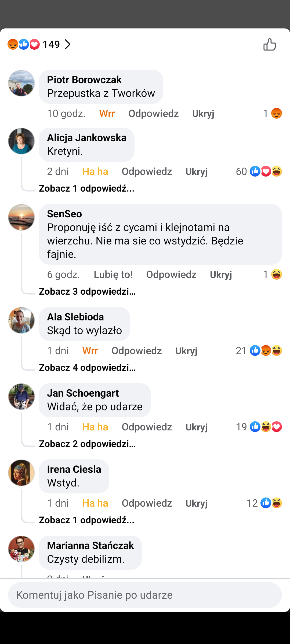Toggle the Wrr reaction on Piotr Borowczak's comment

pyautogui.click(x=107, y=114)
